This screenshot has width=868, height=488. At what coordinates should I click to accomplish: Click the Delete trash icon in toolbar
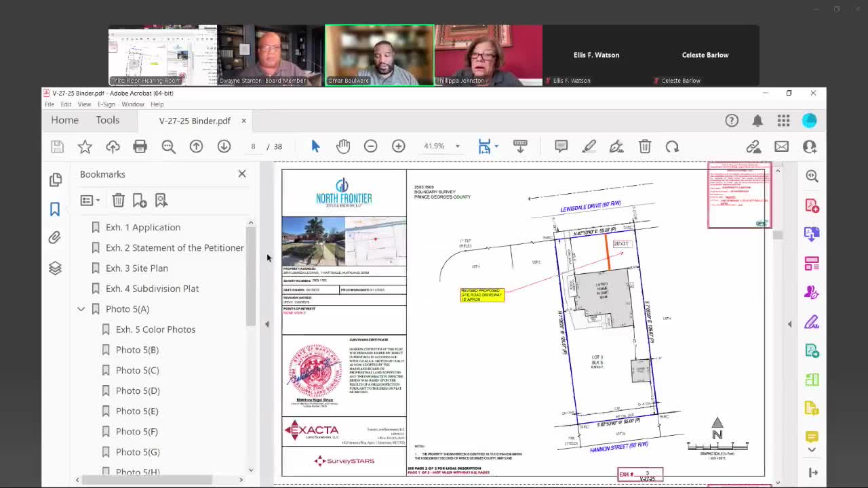coord(644,146)
